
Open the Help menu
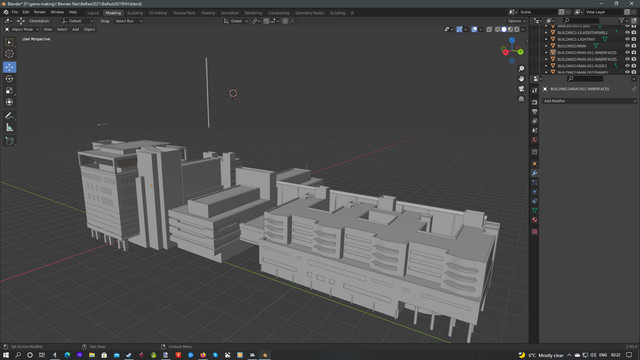pos(73,12)
